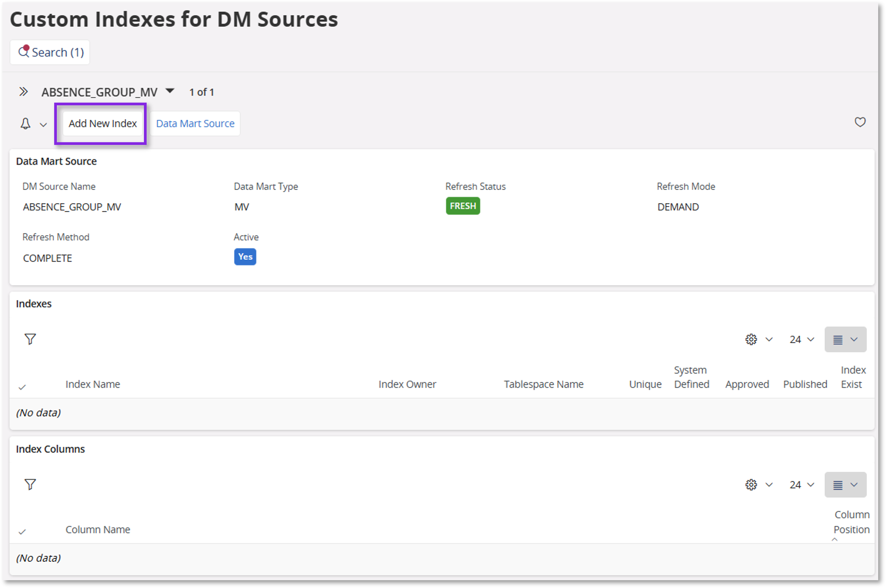
Task: Sort by Published column header
Action: (x=805, y=384)
